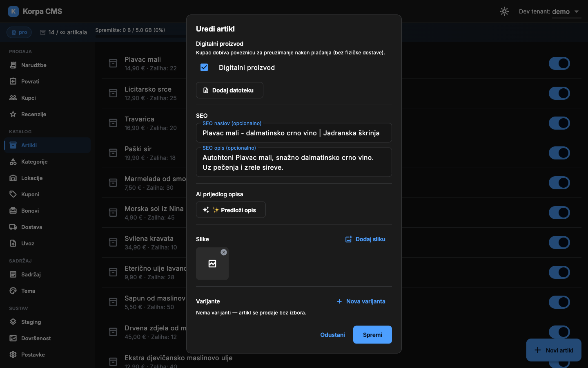Toggle the Marmelada od smokava switch

[559, 183]
